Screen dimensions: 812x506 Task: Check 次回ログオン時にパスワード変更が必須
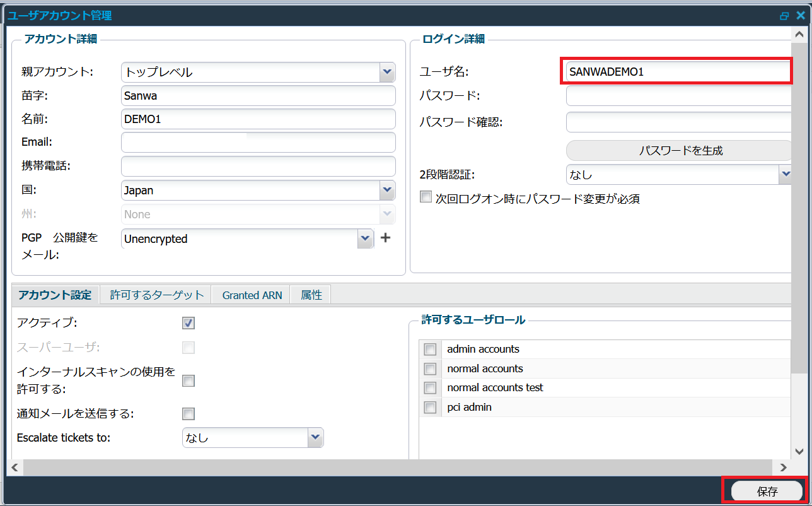click(x=426, y=197)
